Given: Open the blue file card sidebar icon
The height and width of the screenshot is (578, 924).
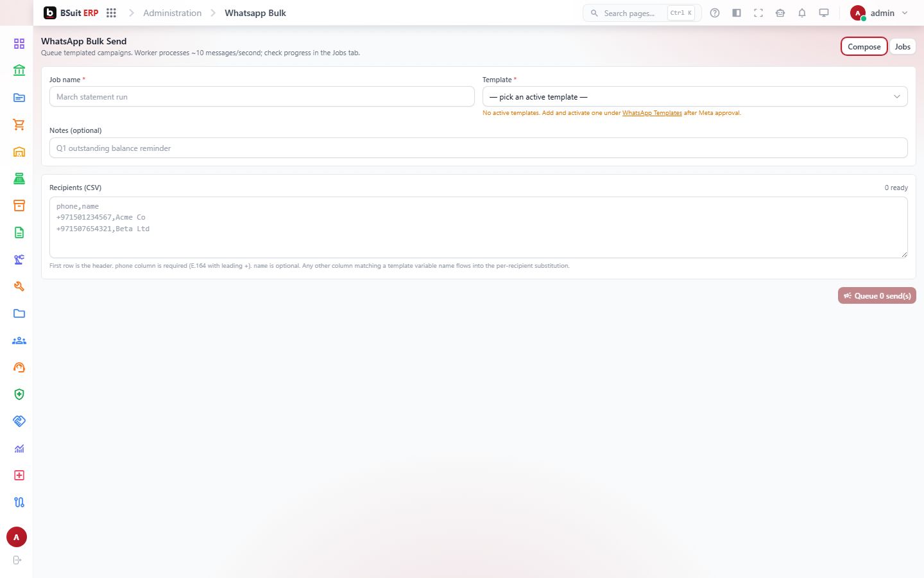Looking at the screenshot, I should click(19, 98).
